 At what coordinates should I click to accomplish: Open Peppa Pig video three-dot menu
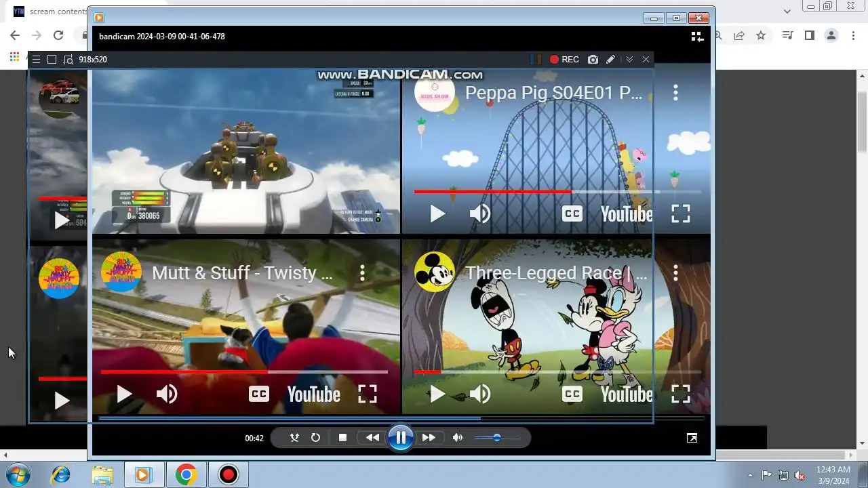click(x=675, y=93)
